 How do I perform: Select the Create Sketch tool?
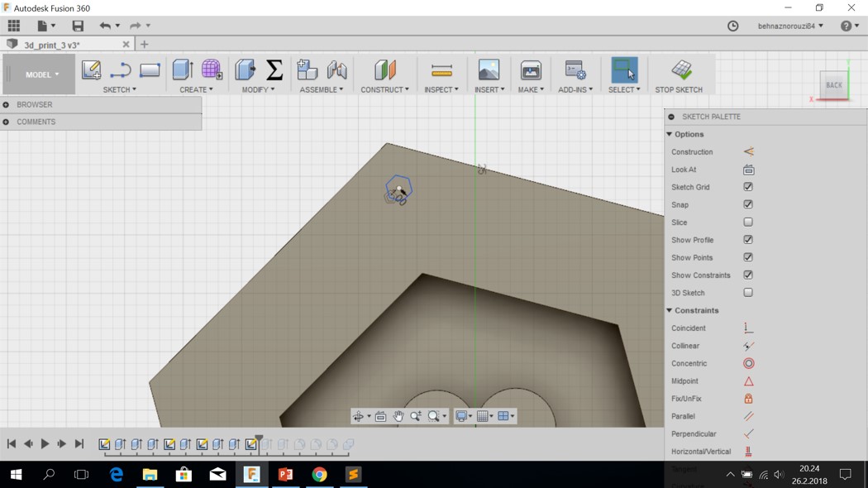pos(91,70)
